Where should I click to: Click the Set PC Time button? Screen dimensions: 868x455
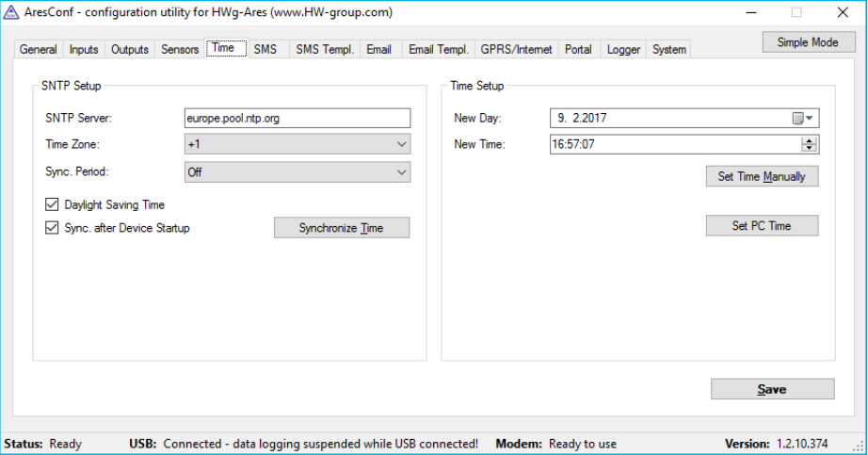762,226
